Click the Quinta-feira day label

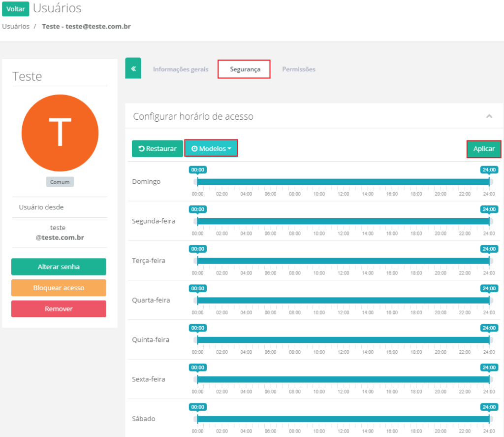point(151,340)
